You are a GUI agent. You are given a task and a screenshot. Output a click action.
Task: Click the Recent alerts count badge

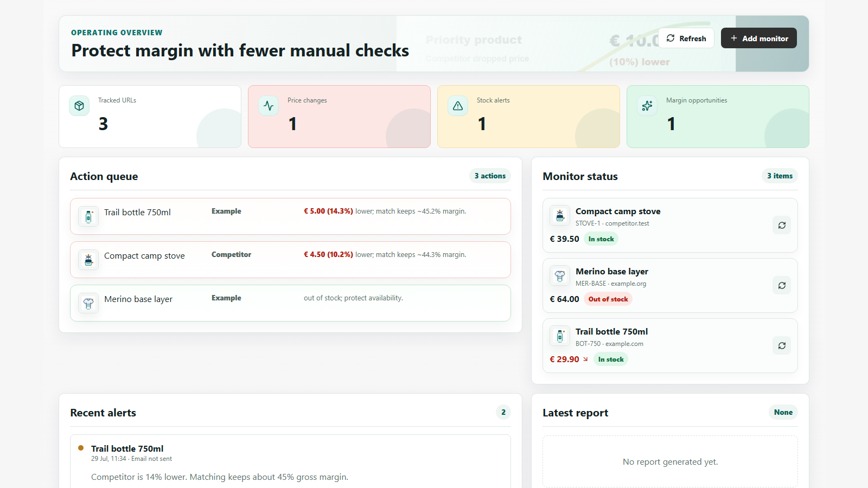[x=503, y=412]
